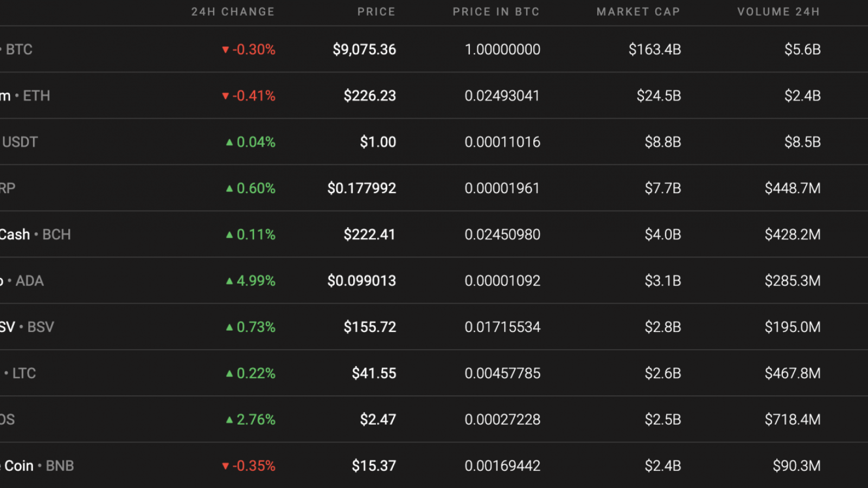This screenshot has height=488, width=868.
Task: Click BCH market cap $4.0B
Action: (x=663, y=235)
